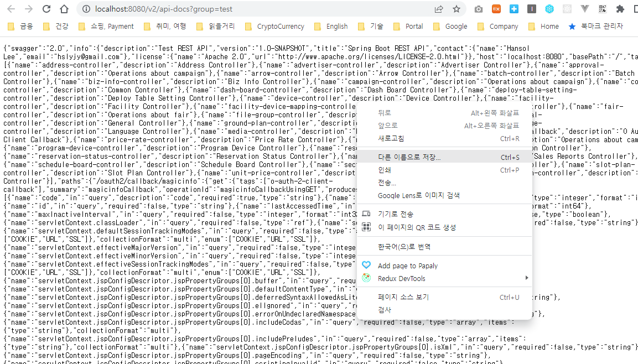638x364 pixels.
Task: Choose 뒤로 in the context menu
Action: [x=444, y=113]
